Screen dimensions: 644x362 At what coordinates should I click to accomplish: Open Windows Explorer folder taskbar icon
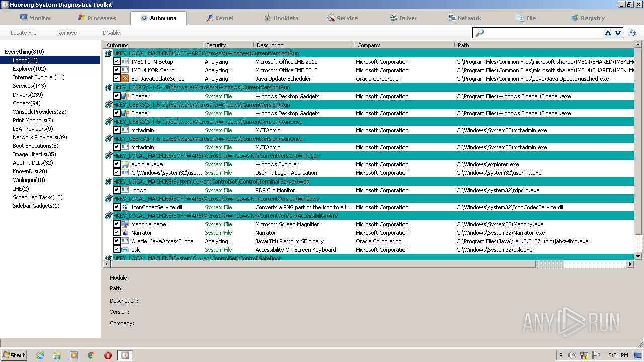57,355
